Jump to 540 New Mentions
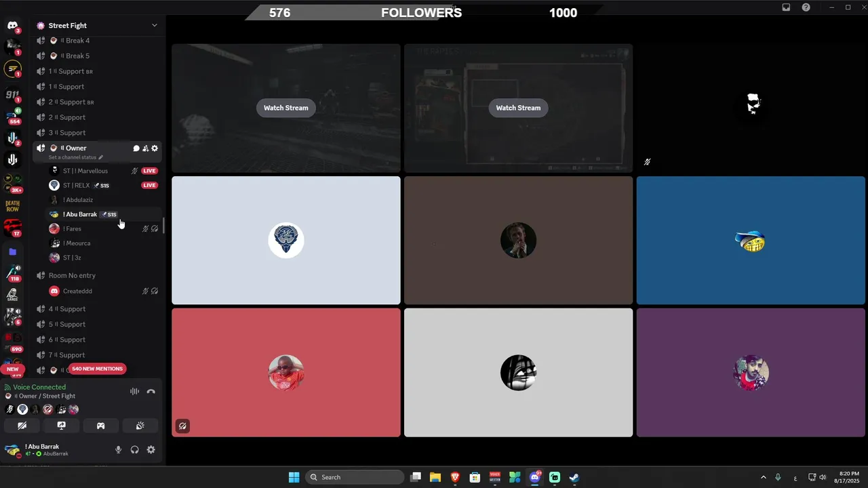The height and width of the screenshot is (488, 868). [x=97, y=369]
